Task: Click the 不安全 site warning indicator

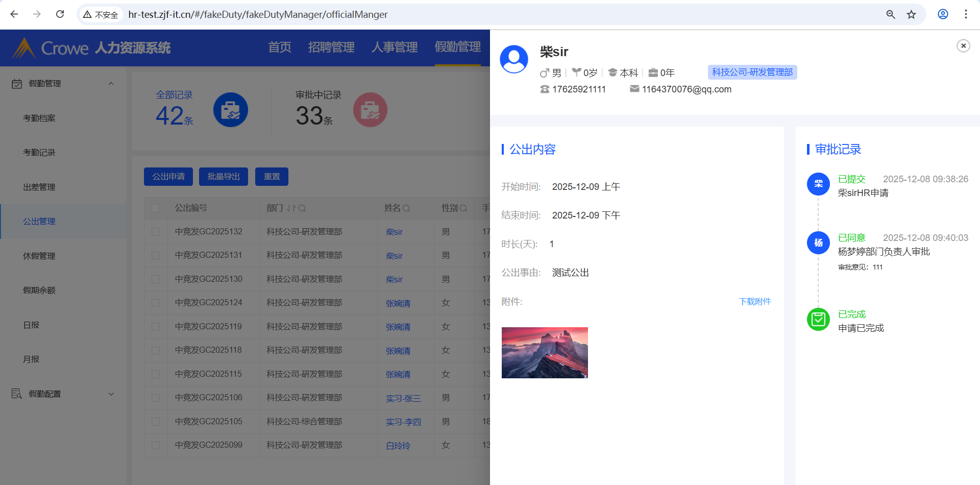Action: 101,15
